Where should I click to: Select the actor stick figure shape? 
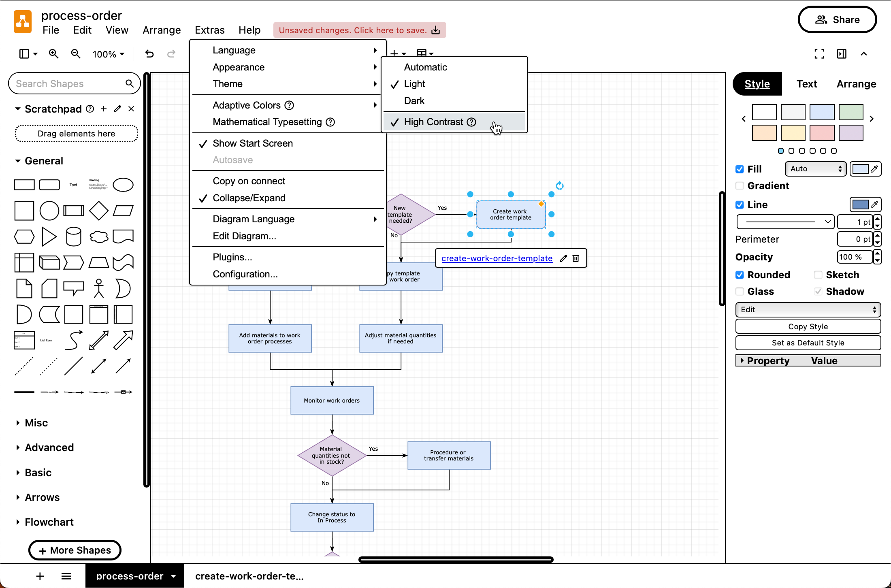tap(98, 288)
